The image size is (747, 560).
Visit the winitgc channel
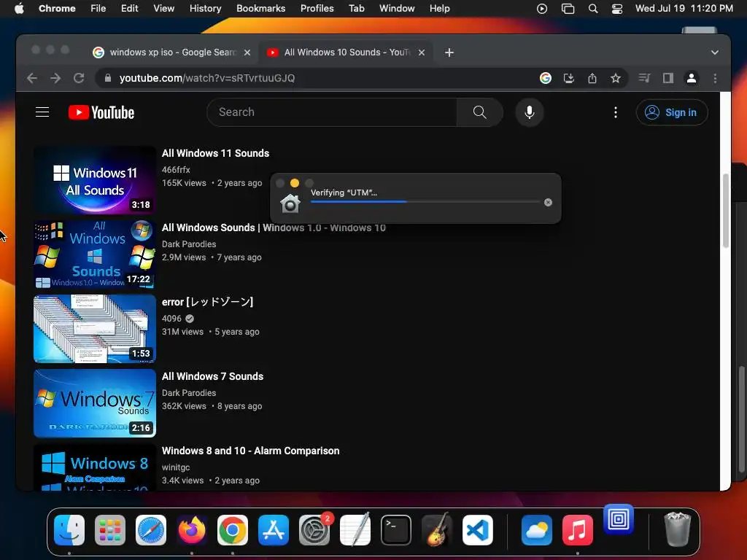coord(176,467)
